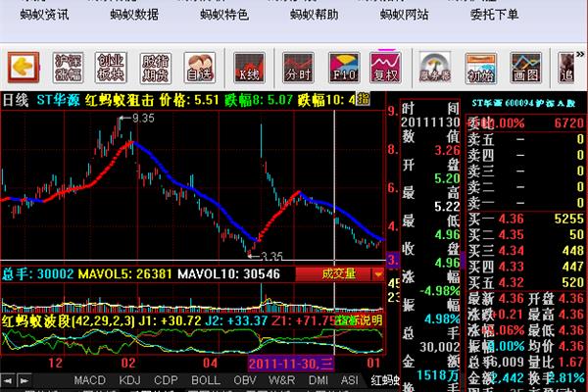Image resolution: width=588 pixels, height=392 pixels.
Task: Expand the toolbar overflow chevron
Action: 580,55
